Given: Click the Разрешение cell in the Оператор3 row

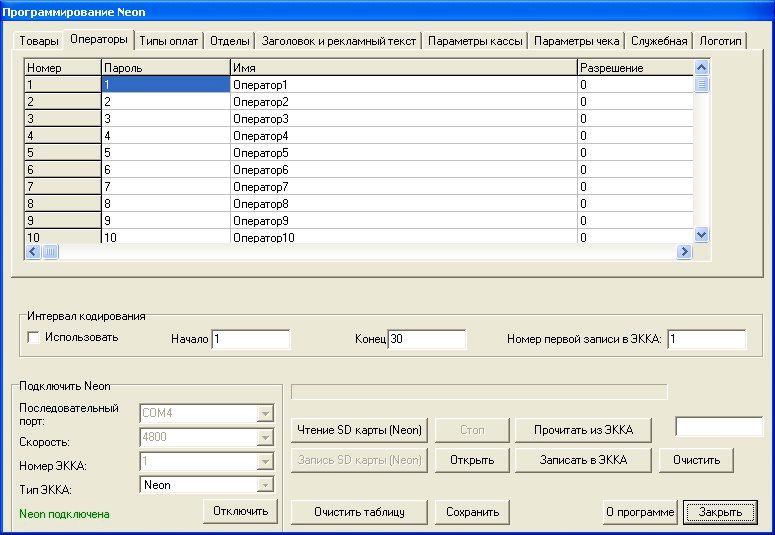Looking at the screenshot, I should [636, 119].
